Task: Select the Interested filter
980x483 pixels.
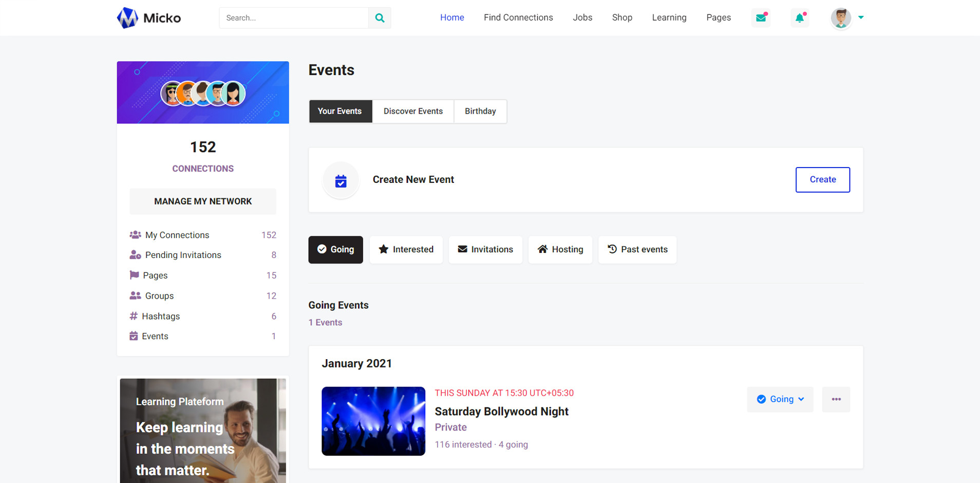Action: pos(406,250)
